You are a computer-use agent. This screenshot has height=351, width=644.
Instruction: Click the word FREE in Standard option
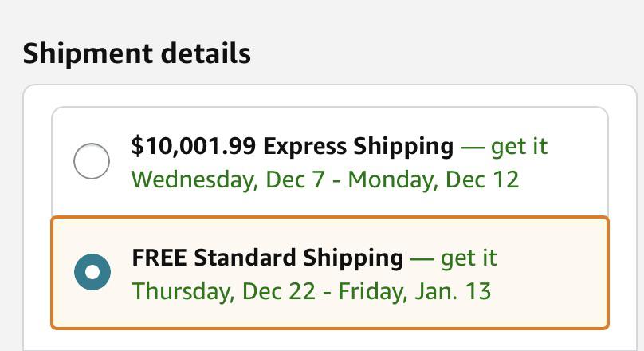[159, 258]
